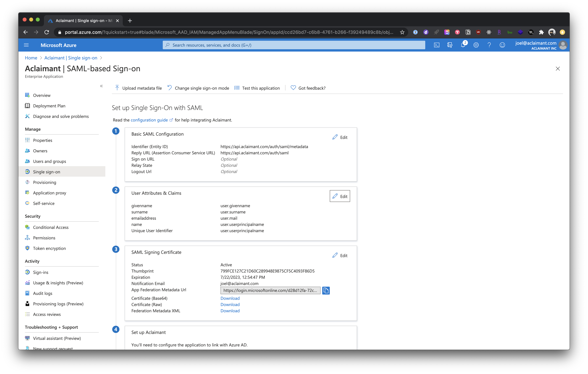Send feedback via the smiley icon
Viewport: 588px width, 374px height.
click(502, 45)
